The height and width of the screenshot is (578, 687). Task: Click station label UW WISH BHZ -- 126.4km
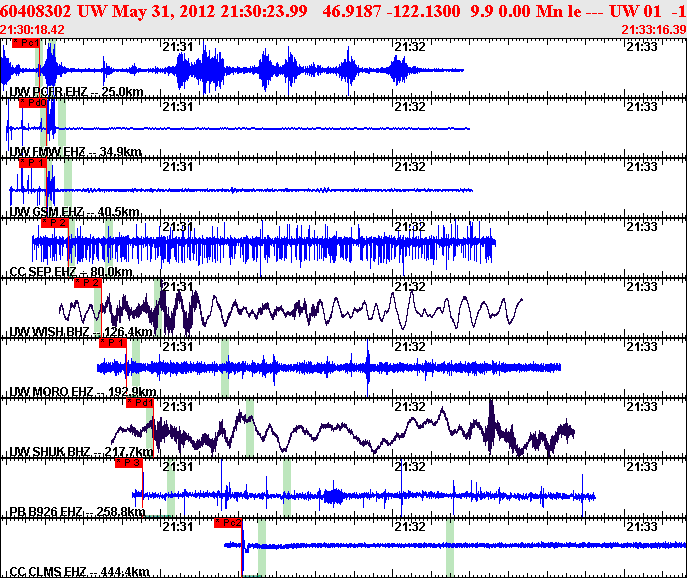(81, 332)
